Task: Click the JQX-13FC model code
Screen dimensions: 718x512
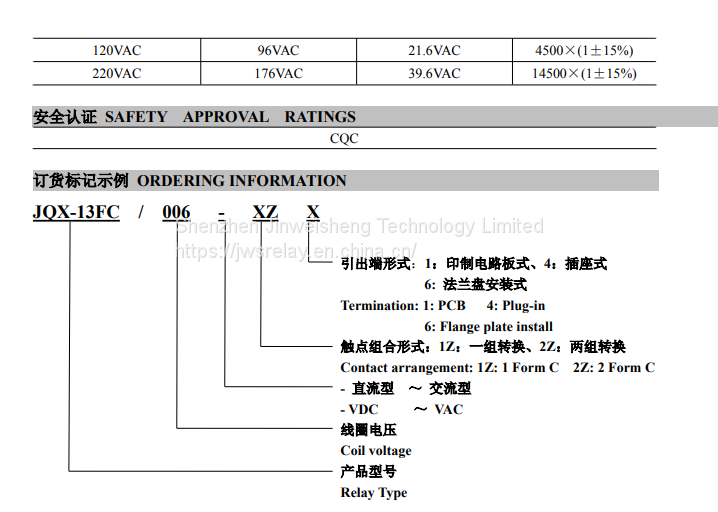Action: pyautogui.click(x=76, y=211)
